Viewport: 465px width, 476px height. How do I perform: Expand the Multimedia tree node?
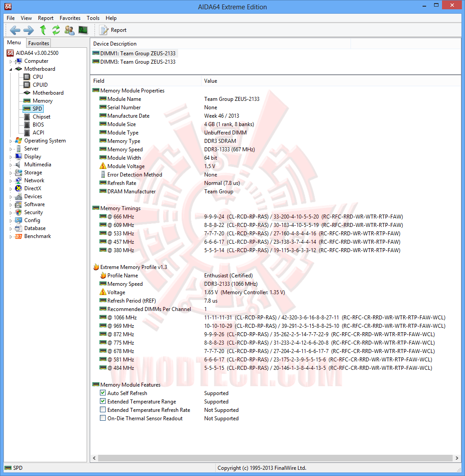[x=11, y=165]
